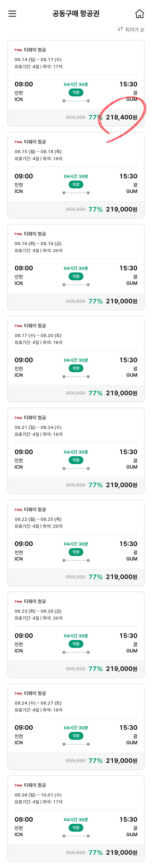Click 직항 badge on the 09.16 flight
Viewport: 152px width, 868px height.
(76, 276)
